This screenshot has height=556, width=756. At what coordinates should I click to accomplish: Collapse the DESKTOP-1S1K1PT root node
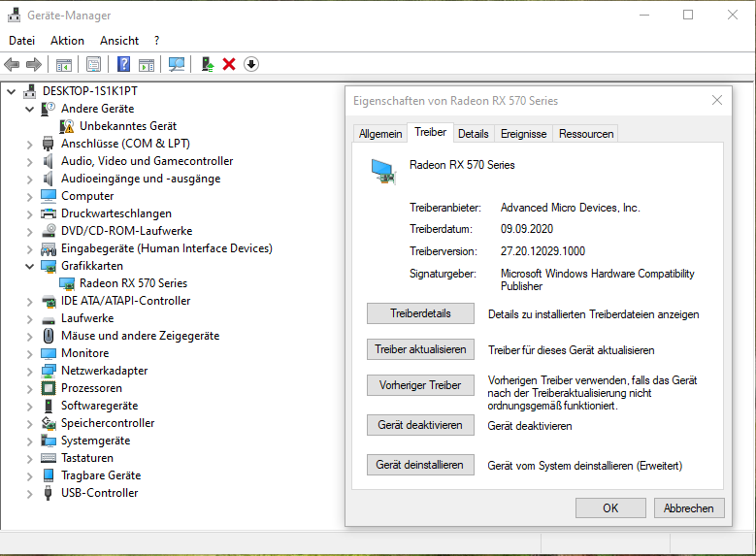coord(12,91)
